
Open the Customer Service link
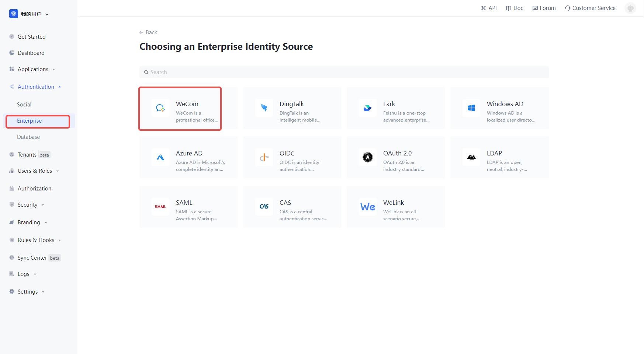(x=590, y=8)
